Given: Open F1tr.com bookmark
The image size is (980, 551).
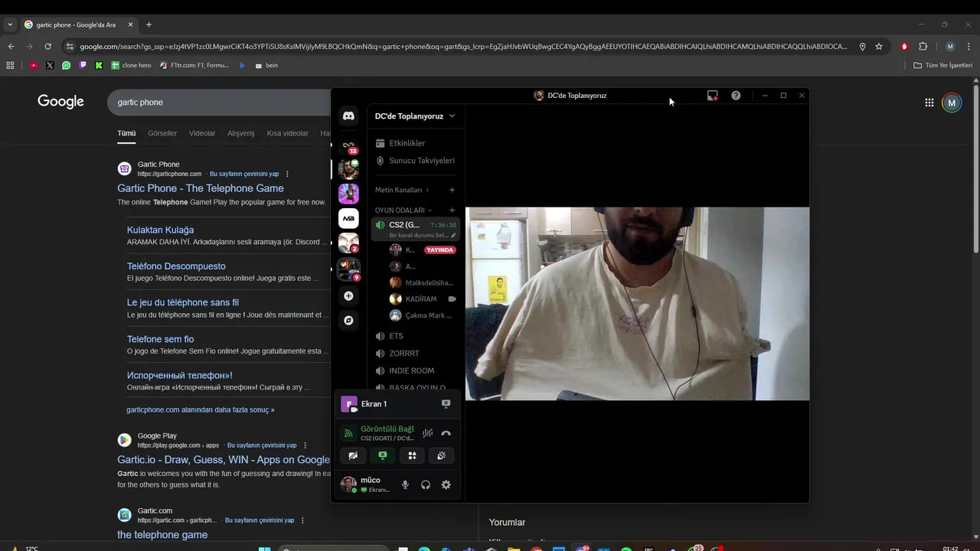Looking at the screenshot, I should click(194, 65).
